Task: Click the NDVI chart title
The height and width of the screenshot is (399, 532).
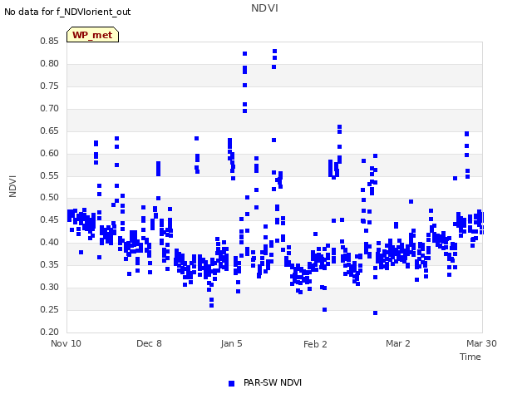Action: 264,8
